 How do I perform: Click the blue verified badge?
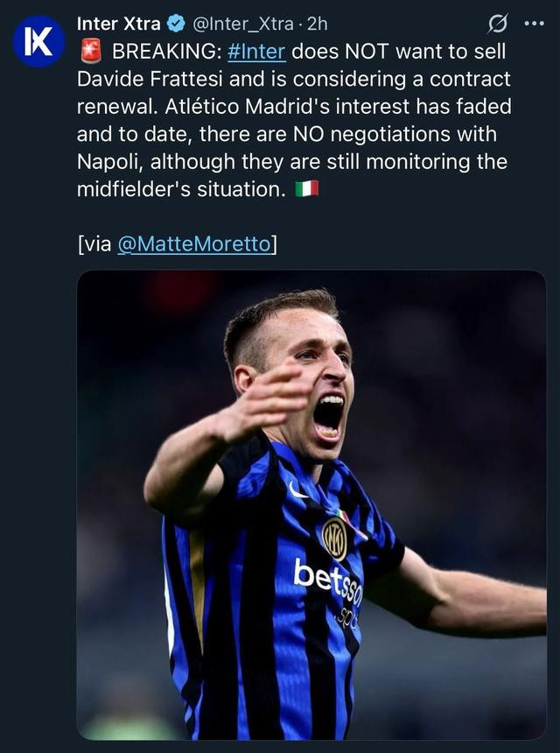[175, 25]
